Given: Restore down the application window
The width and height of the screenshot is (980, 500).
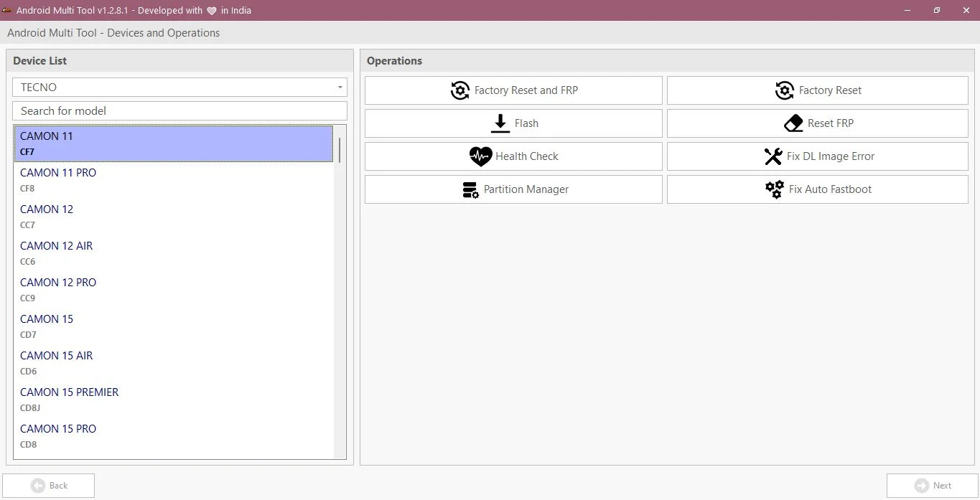Looking at the screenshot, I should pyautogui.click(x=936, y=10).
